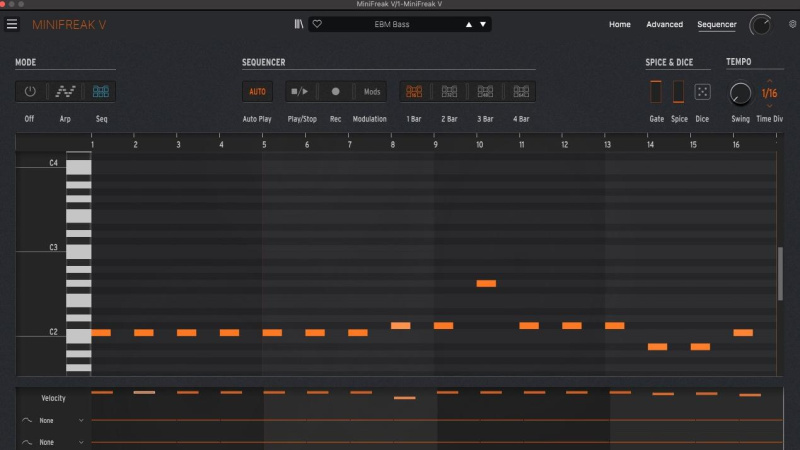Click the C3 piano key
800x450 pixels.
tap(79, 252)
